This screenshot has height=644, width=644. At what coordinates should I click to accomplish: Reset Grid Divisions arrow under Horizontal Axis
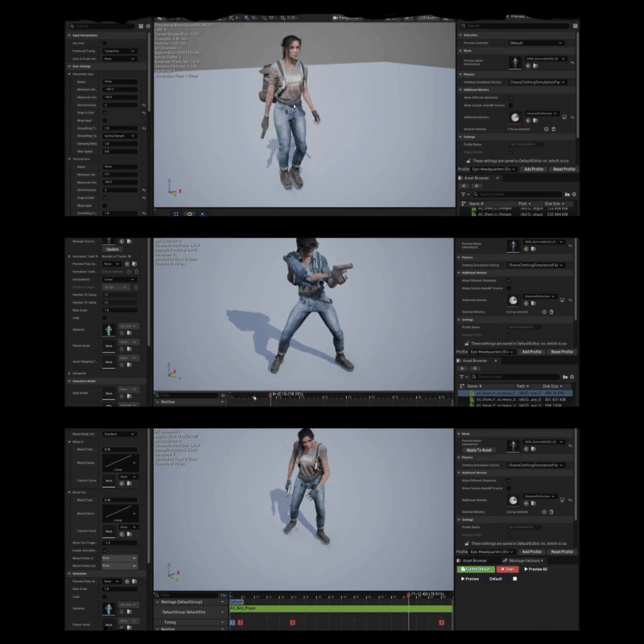144,105
